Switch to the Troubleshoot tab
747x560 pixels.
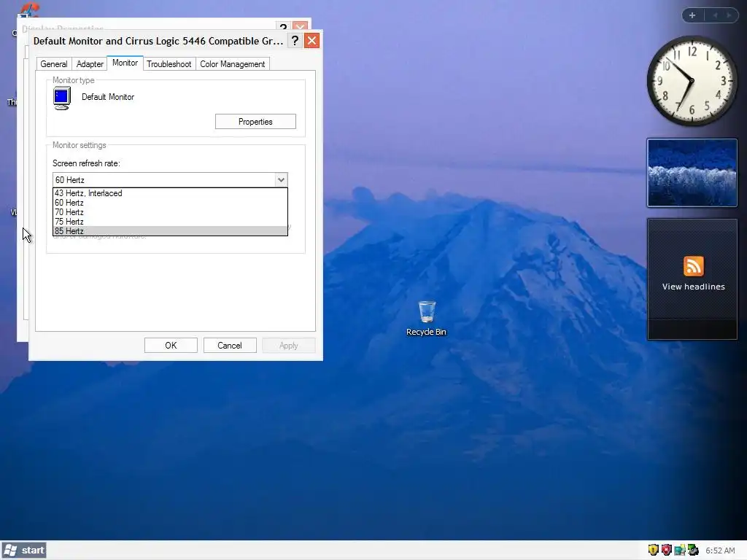[x=169, y=64]
